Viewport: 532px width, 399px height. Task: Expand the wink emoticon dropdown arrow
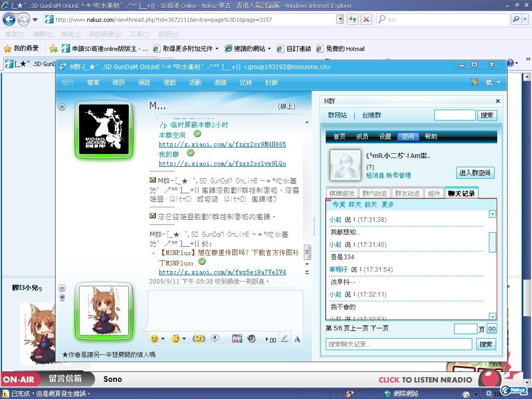tap(184, 339)
